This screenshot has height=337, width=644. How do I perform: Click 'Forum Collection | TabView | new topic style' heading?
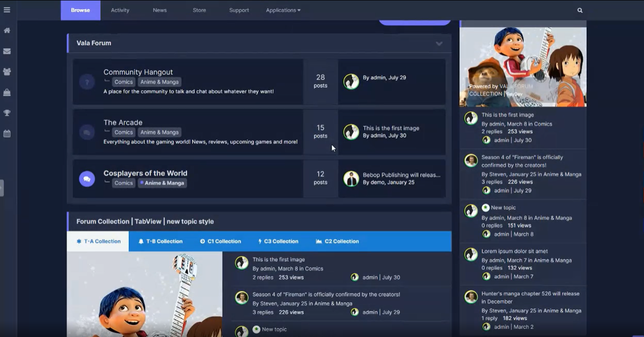point(145,222)
